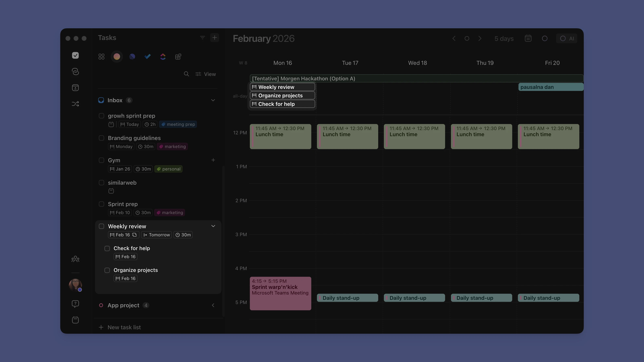
Task: Select the Microsoft To Do checkmark icon
Action: pyautogui.click(x=148, y=57)
